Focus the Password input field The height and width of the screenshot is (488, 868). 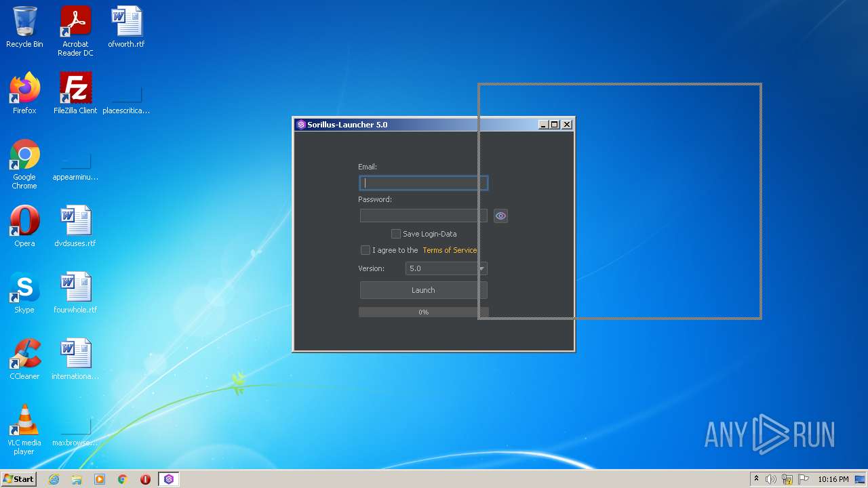pyautogui.click(x=423, y=216)
